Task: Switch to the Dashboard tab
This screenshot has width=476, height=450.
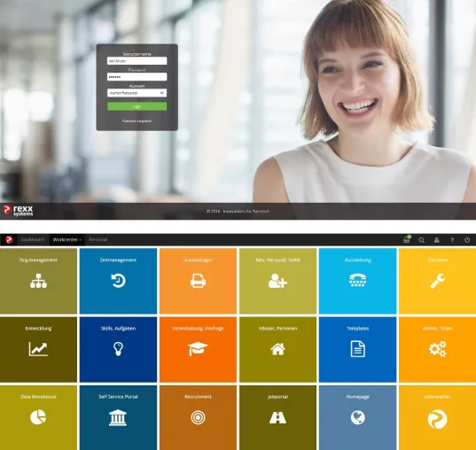Action: pos(33,240)
